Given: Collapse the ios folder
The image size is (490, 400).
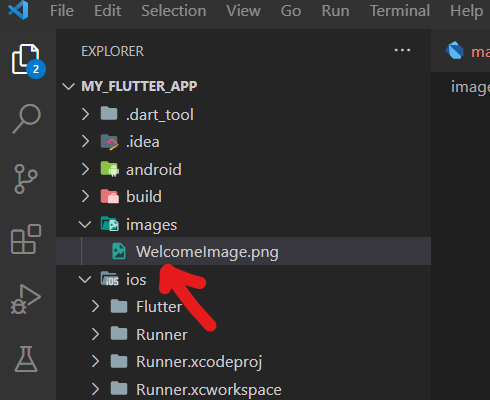Looking at the screenshot, I should (243, 279).
